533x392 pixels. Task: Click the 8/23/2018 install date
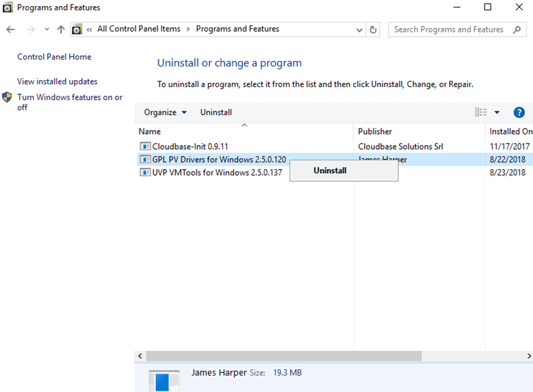[508, 172]
